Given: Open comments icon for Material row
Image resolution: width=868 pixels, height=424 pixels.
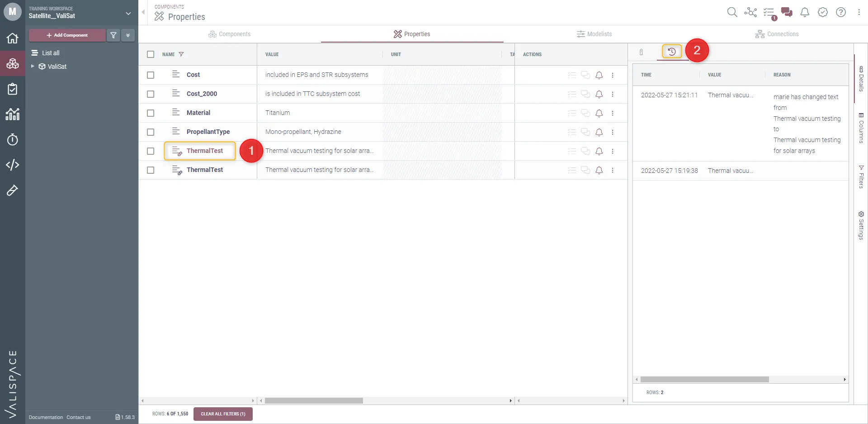Looking at the screenshot, I should click(585, 113).
